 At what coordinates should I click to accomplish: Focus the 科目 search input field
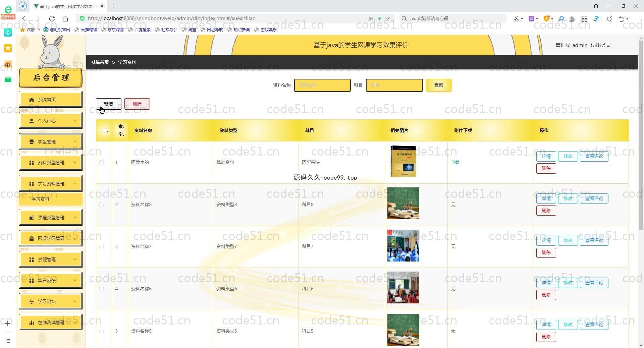[x=394, y=85]
